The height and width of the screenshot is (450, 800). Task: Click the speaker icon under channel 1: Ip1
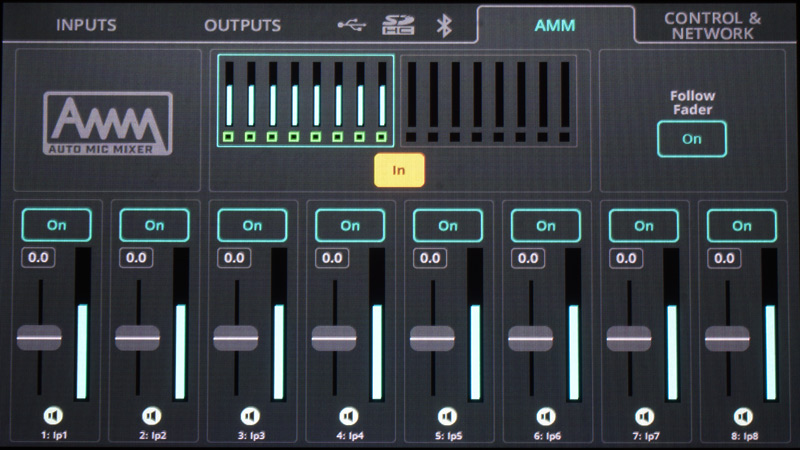(x=53, y=415)
